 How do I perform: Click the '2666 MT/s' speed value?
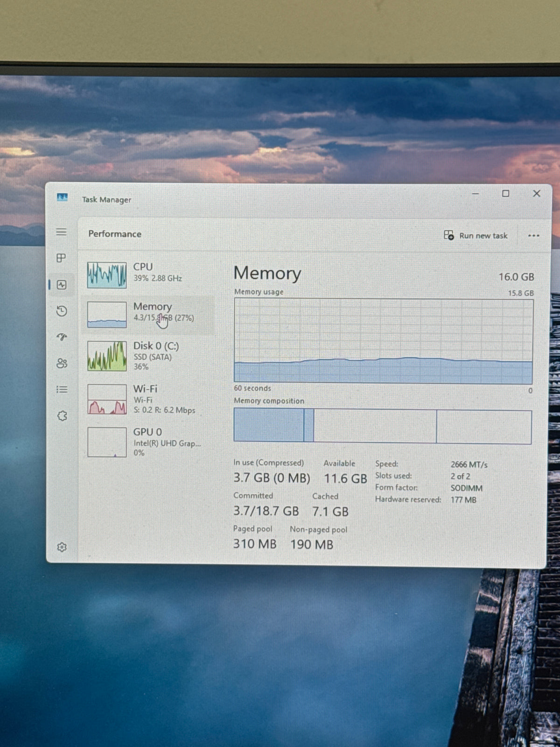pyautogui.click(x=469, y=465)
